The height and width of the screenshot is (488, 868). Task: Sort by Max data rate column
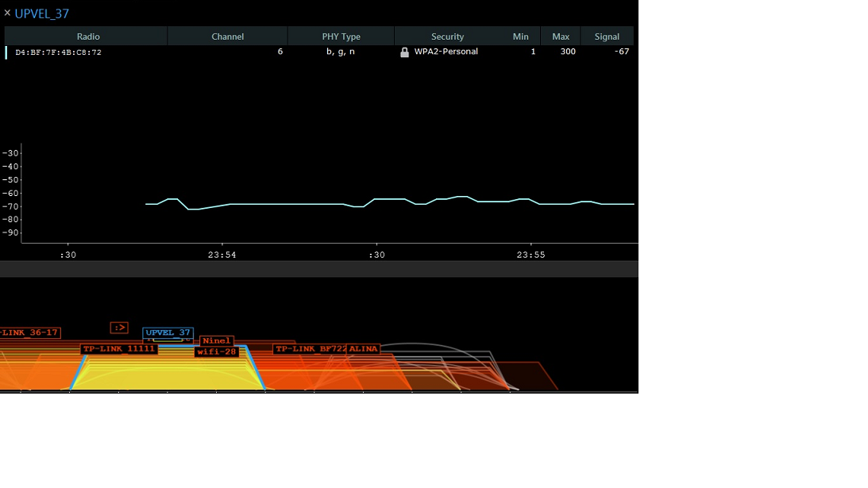tap(561, 37)
